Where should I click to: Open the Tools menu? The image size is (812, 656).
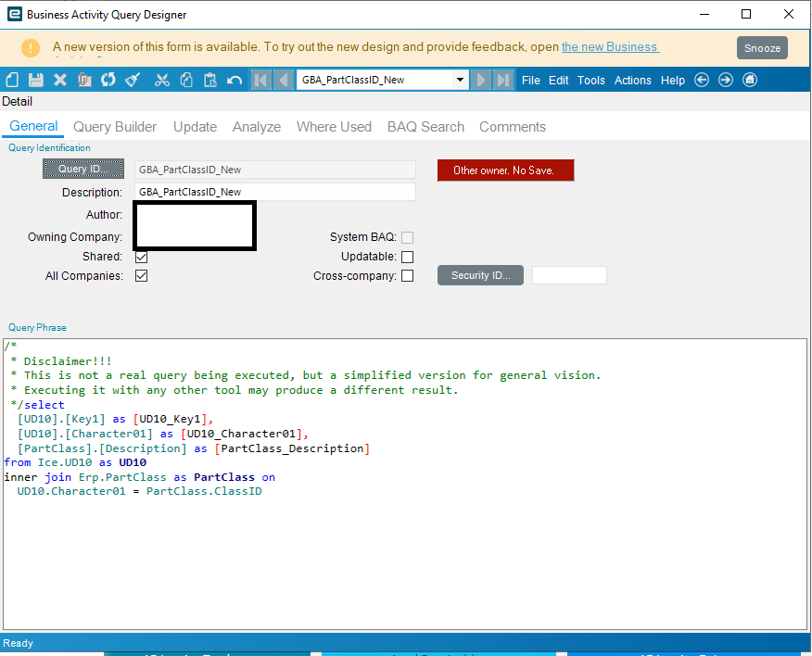coord(591,81)
